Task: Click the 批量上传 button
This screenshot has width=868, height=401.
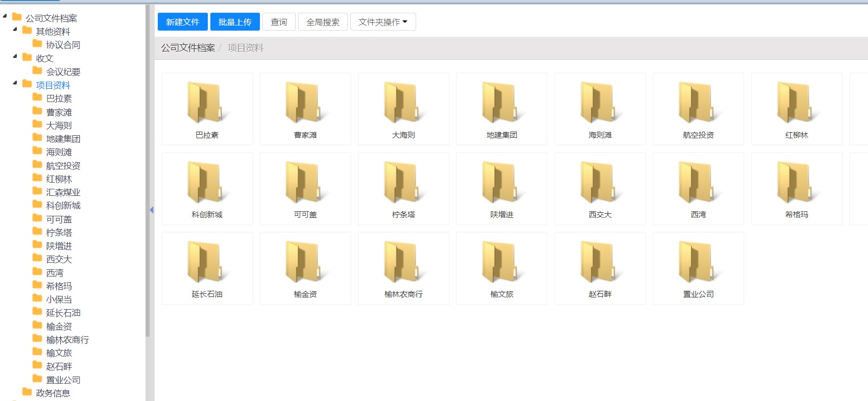Action: (x=235, y=22)
